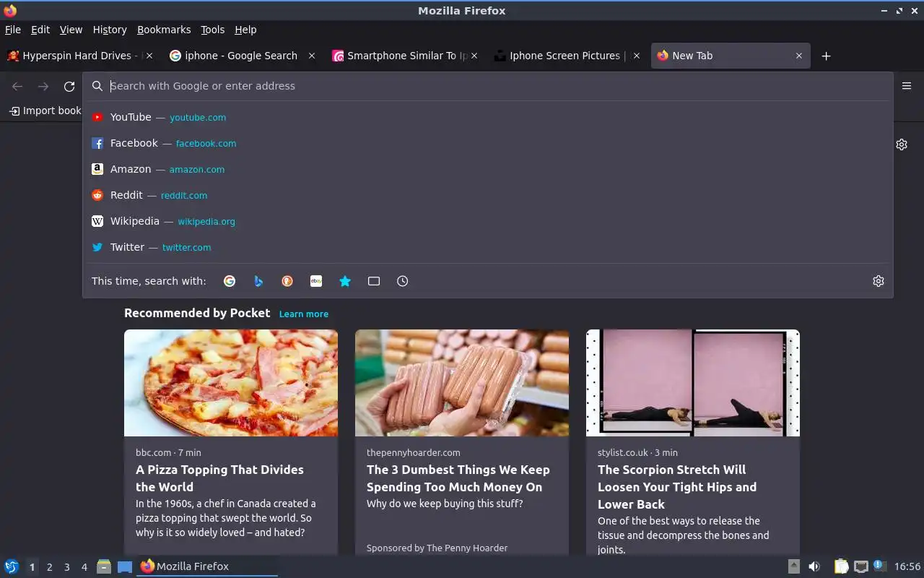The image size is (924, 578).
Task: Open the Tools menu
Action: [x=213, y=30]
